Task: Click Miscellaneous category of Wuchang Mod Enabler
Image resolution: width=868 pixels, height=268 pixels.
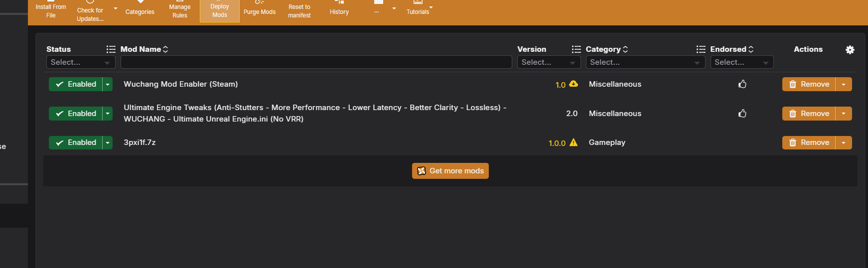Action: click(x=615, y=84)
